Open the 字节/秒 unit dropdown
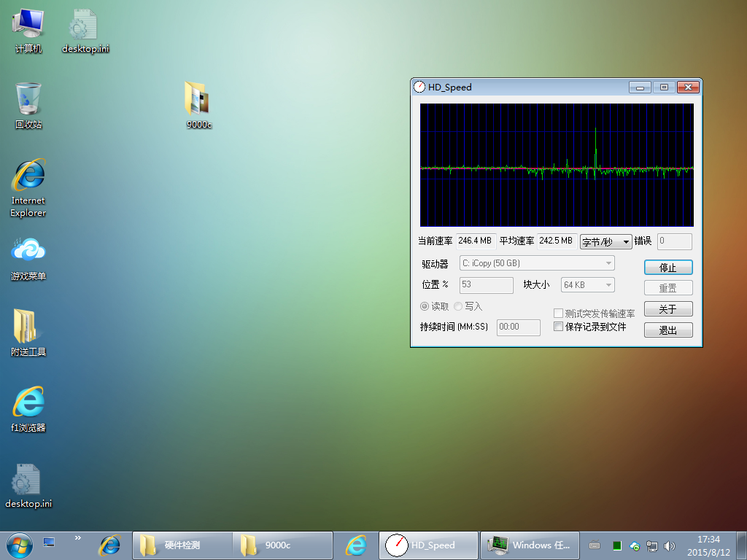The height and width of the screenshot is (560, 747). (x=605, y=241)
